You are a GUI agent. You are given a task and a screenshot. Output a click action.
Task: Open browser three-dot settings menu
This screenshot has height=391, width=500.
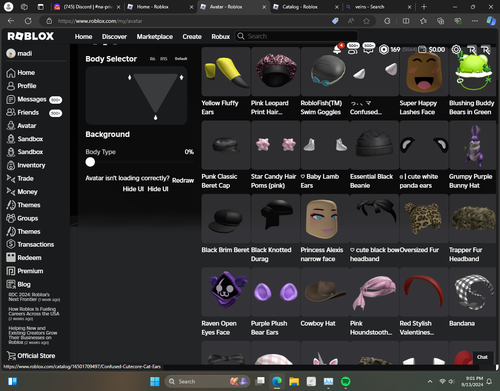(x=475, y=21)
